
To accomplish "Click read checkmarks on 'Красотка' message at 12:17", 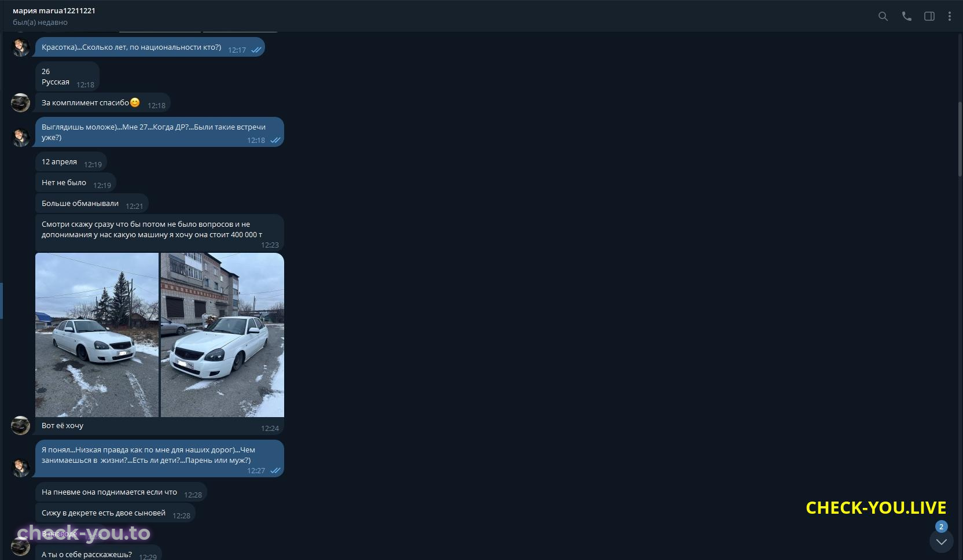I will pyautogui.click(x=256, y=50).
